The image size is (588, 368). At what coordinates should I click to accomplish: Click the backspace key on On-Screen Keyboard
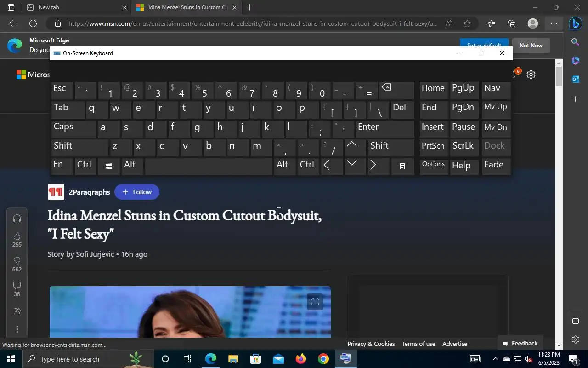point(396,90)
